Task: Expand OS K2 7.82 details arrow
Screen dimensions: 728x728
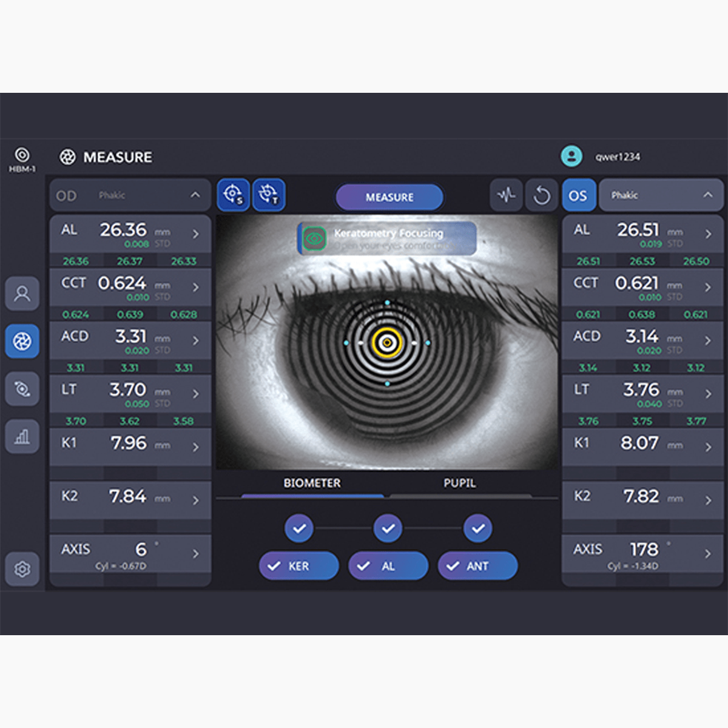Action: pos(708,500)
